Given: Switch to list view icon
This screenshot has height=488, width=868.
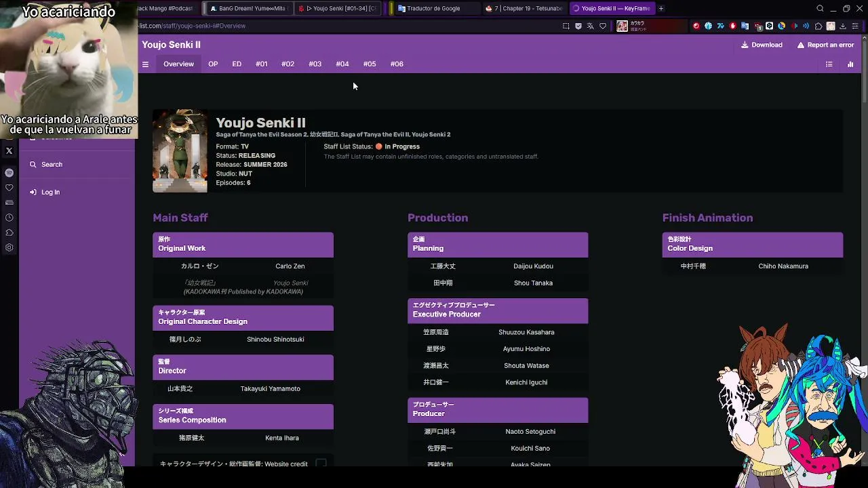Looking at the screenshot, I should [x=829, y=64].
